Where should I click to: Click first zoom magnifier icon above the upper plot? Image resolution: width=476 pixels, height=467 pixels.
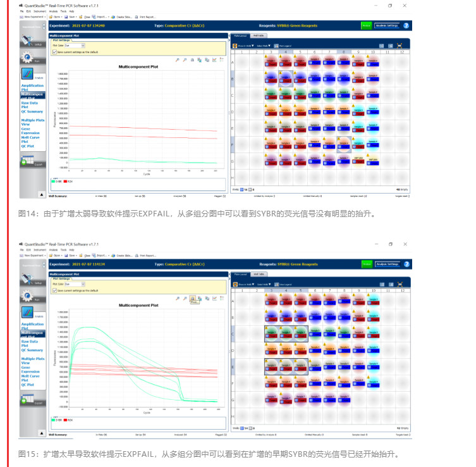coord(177,59)
